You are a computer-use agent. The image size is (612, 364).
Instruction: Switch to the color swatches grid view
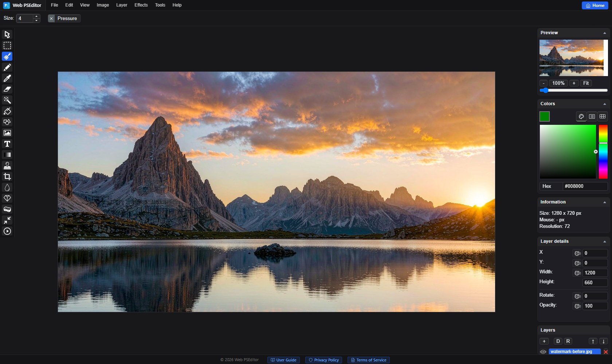point(603,116)
